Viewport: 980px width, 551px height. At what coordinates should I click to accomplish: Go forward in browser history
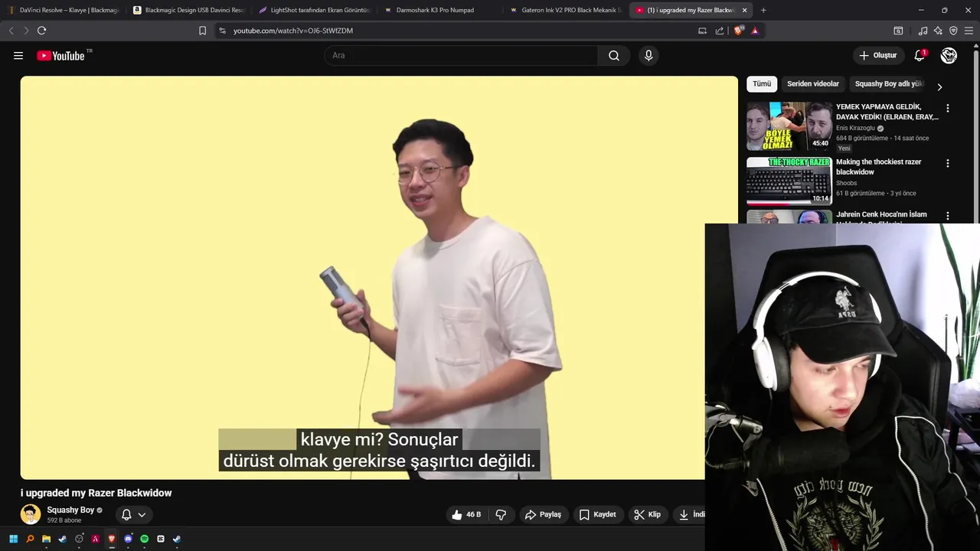click(25, 31)
